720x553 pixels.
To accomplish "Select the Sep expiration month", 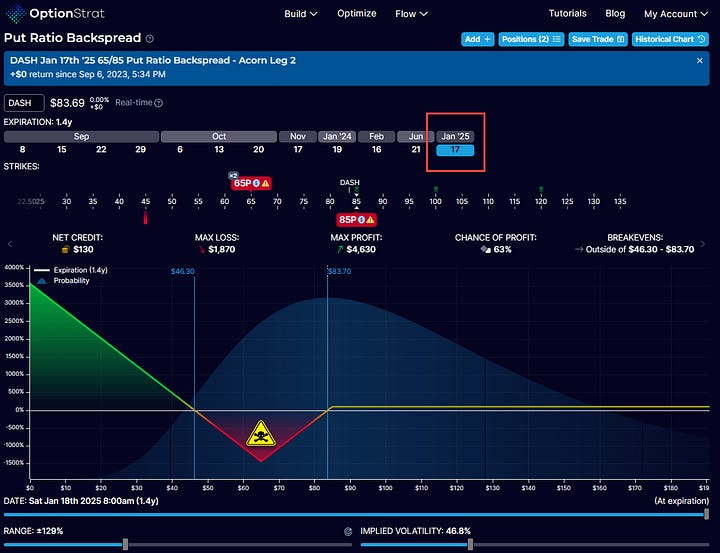I will pyautogui.click(x=81, y=136).
